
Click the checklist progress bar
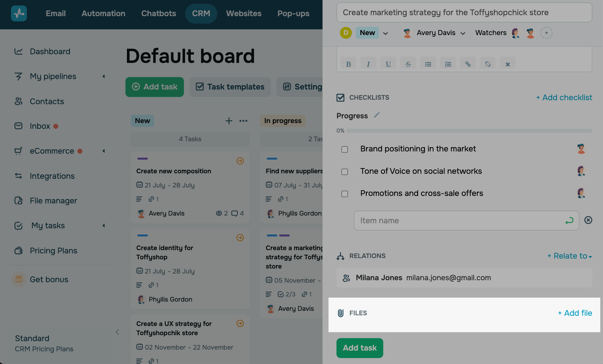tap(469, 131)
